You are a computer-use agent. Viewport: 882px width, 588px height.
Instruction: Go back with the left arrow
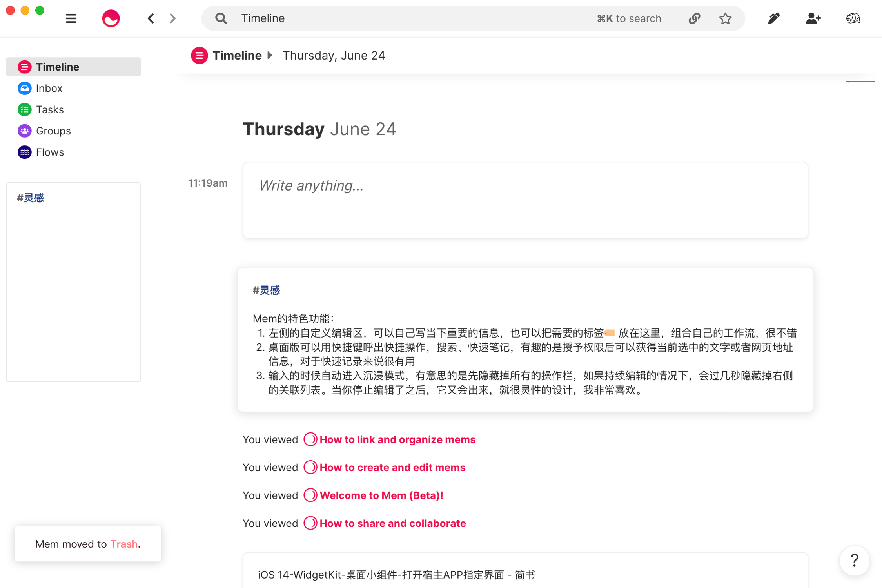[151, 18]
